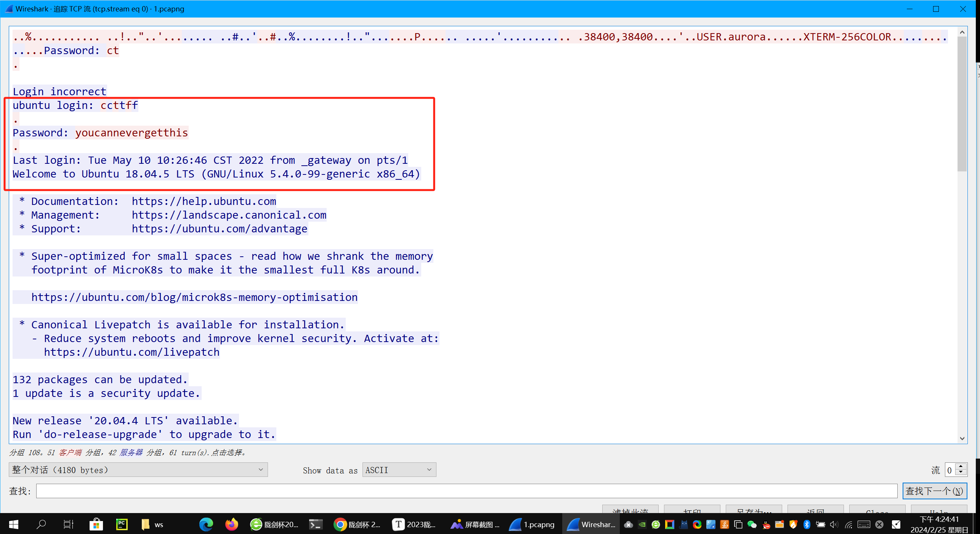Image resolution: width=980 pixels, height=534 pixels.
Task: Expand the Show data as ASCII dropdown
Action: tap(399, 470)
